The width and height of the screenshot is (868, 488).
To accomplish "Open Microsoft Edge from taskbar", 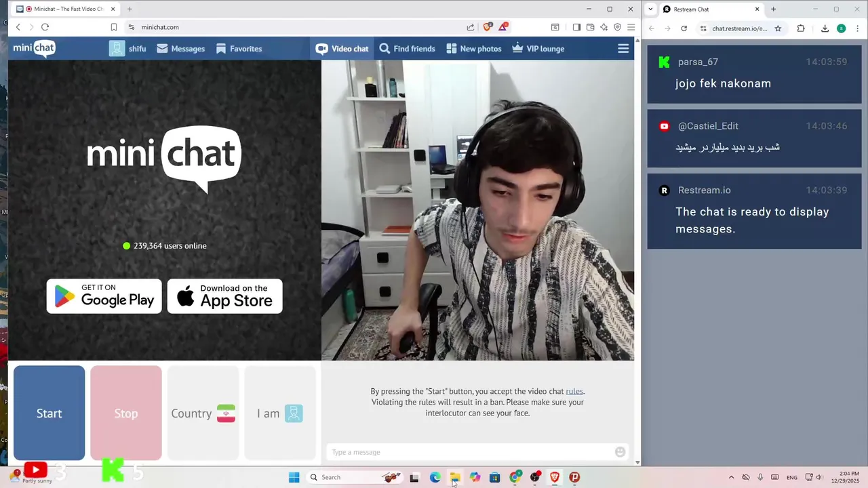I will pyautogui.click(x=435, y=477).
